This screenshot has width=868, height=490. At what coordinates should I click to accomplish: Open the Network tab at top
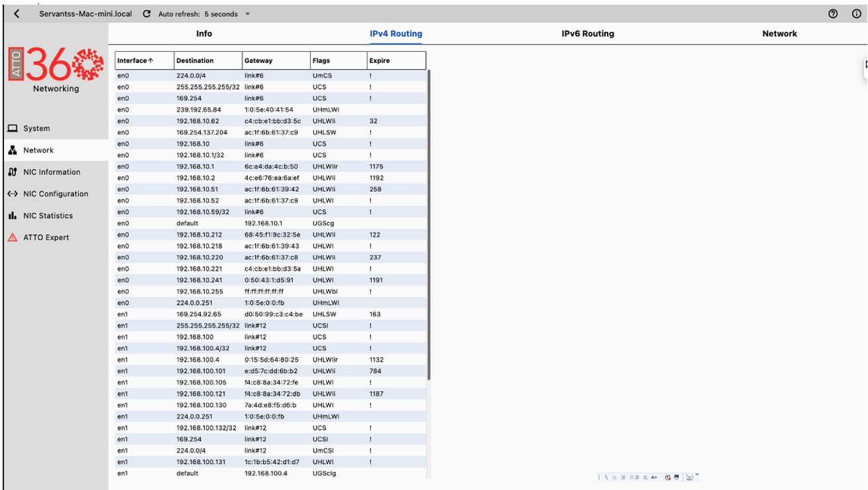(x=779, y=34)
